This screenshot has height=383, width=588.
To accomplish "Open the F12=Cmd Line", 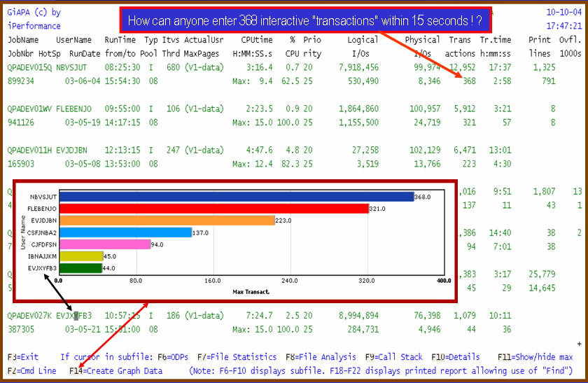I will (x=31, y=370).
